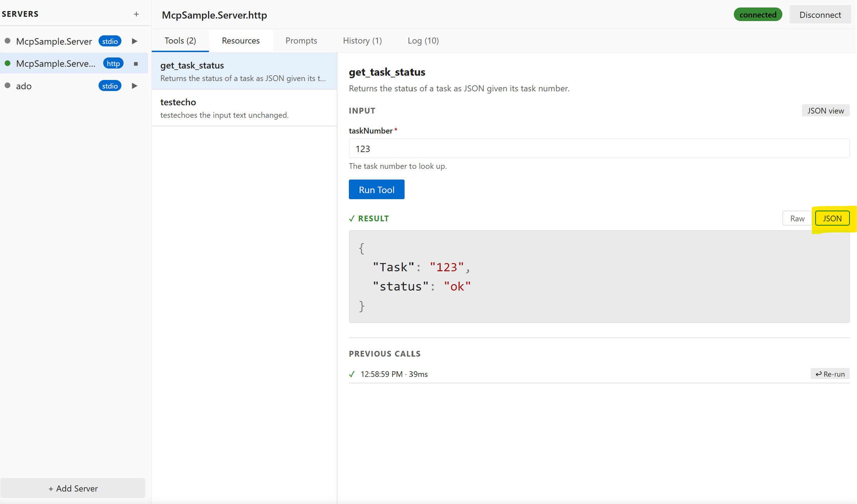
Task: Switch to the Resources tab
Action: click(241, 40)
